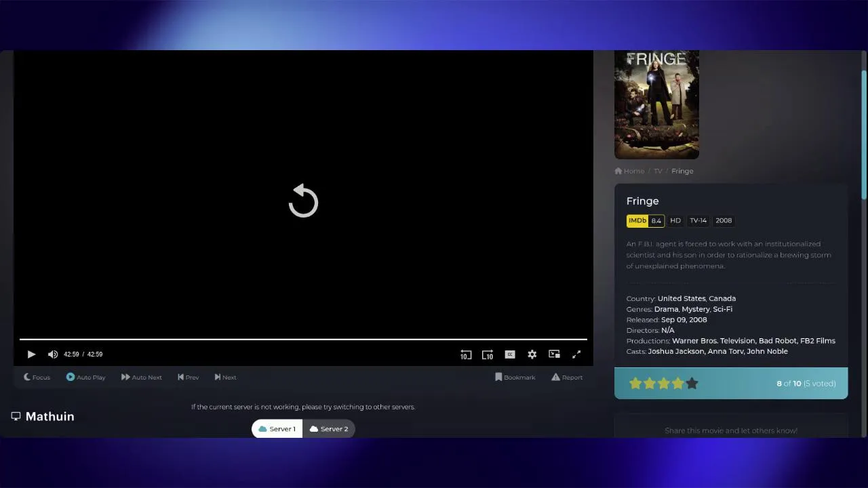The image size is (868, 488).
Task: Click the play button in player controls
Action: pyautogui.click(x=31, y=354)
